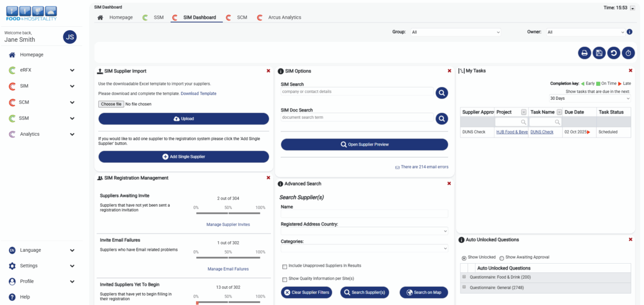Click the SIM logo icon in sidebar
Image resolution: width=644 pixels, height=305 pixels.
point(12,86)
